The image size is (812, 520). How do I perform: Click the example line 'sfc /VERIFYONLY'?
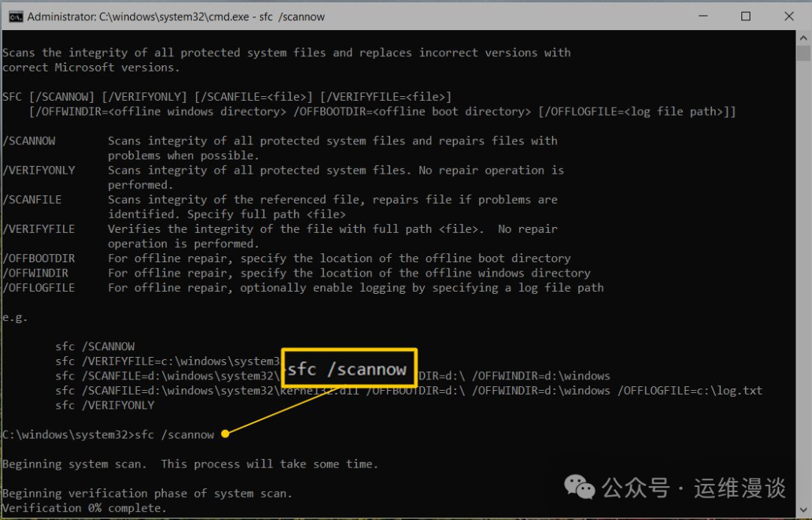(105, 405)
